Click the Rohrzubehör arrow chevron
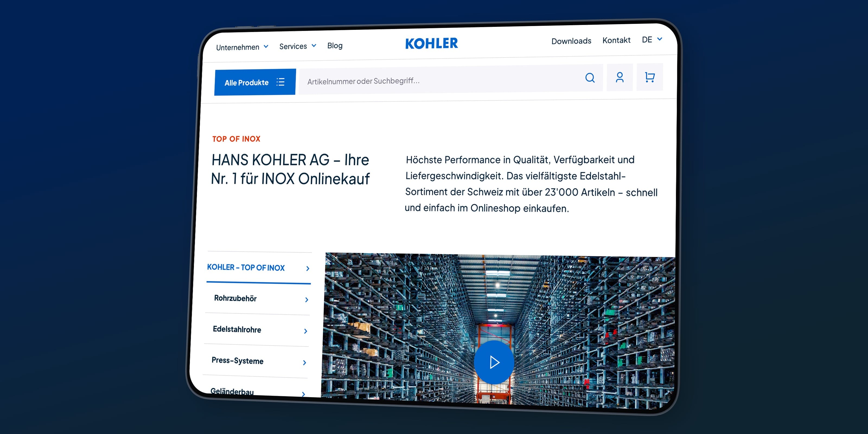This screenshot has height=434, width=868. tap(307, 299)
